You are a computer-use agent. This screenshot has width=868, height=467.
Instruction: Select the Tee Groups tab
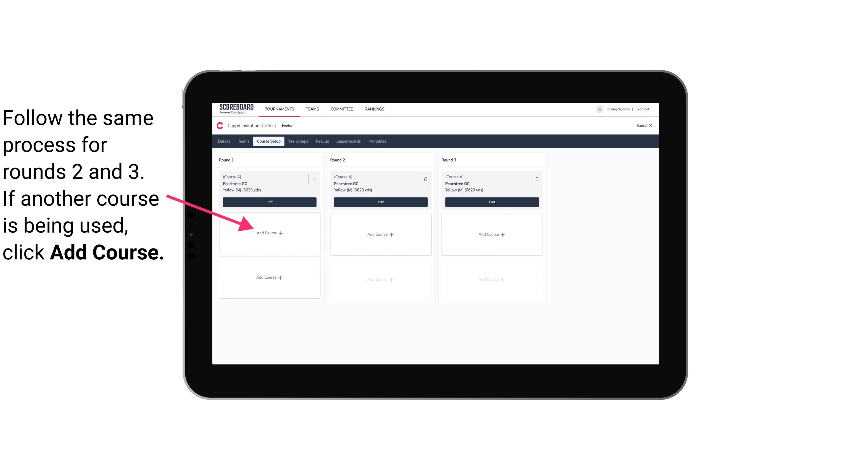(x=298, y=142)
